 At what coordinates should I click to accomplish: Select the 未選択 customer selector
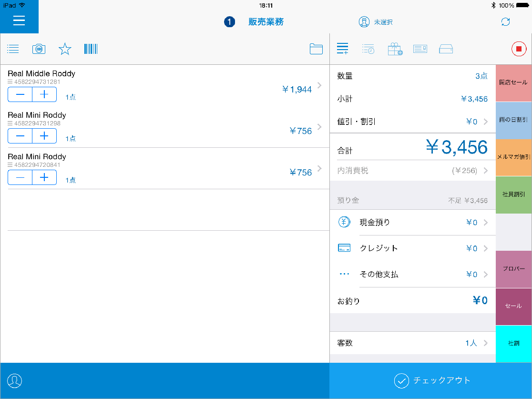(376, 22)
